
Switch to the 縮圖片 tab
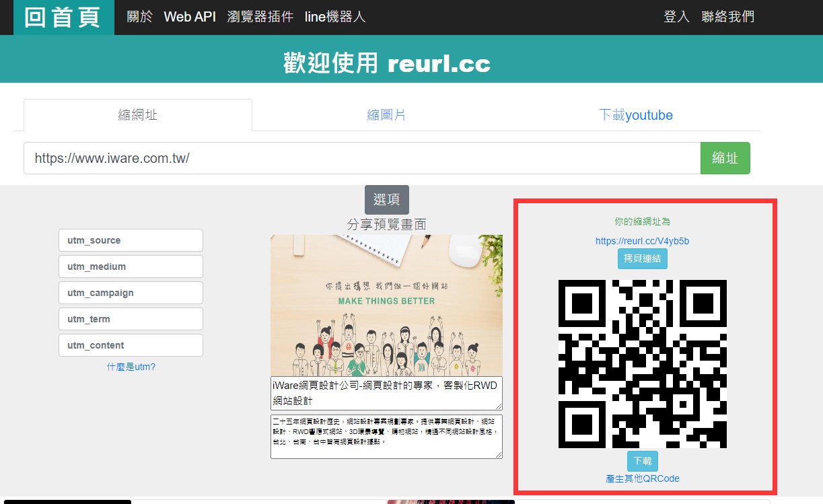coord(386,115)
